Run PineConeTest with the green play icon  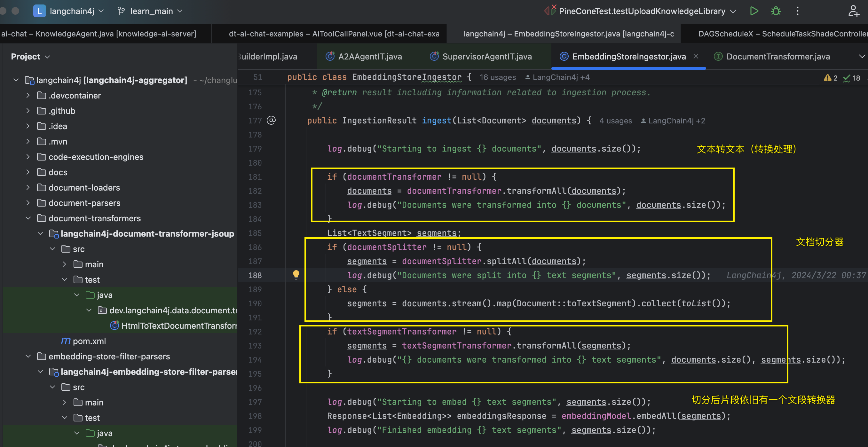click(x=754, y=11)
